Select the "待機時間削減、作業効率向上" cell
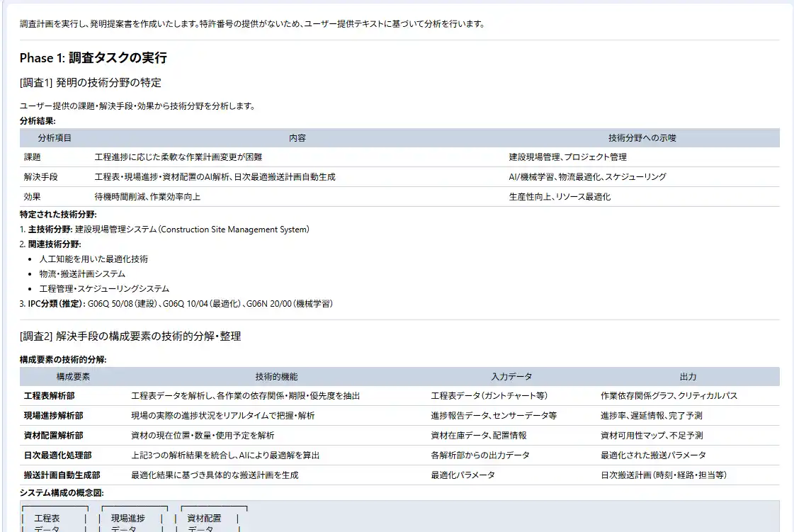 (x=147, y=197)
